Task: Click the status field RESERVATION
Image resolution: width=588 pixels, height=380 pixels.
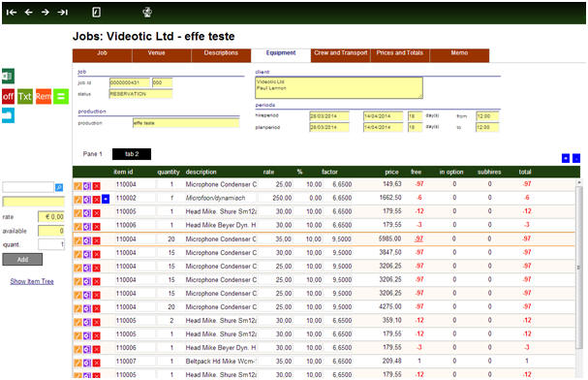Action: 140,94
